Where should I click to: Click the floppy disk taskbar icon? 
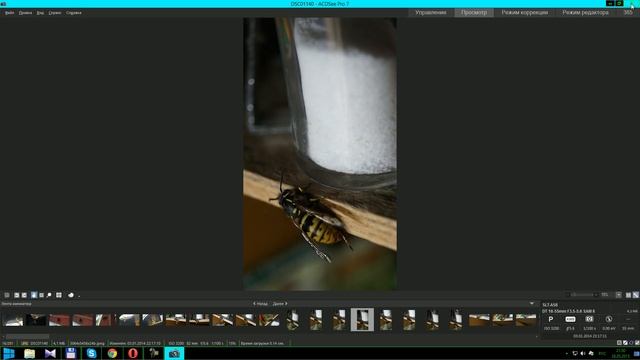pyautogui.click(x=71, y=353)
